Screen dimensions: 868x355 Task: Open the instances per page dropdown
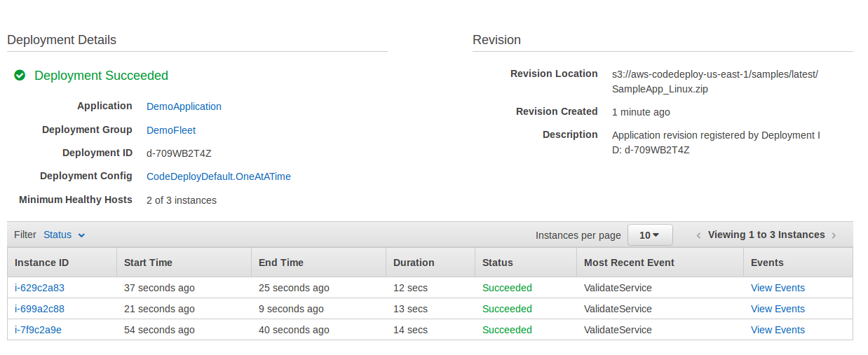650,235
